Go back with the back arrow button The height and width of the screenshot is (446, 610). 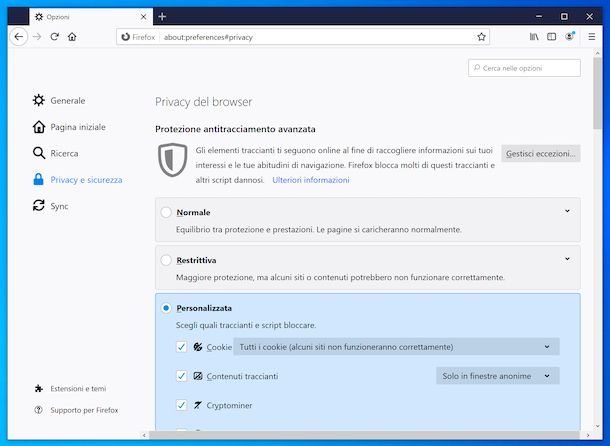[18, 37]
